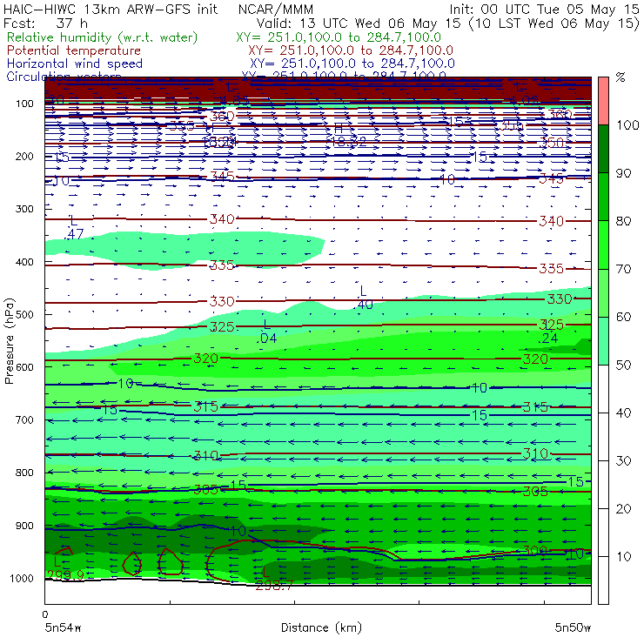Click the pressure axis '500' tick label
Screen dimensions: 644x644
tap(24, 314)
